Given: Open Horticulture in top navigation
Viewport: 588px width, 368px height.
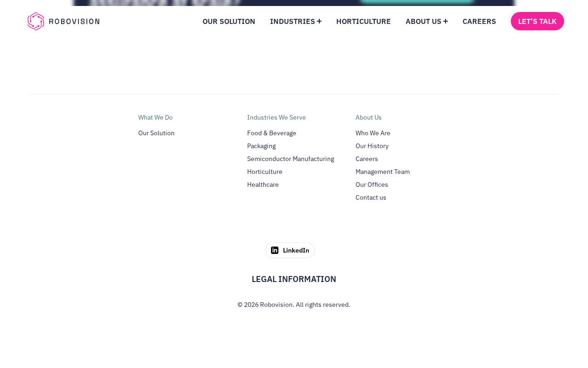Looking at the screenshot, I should coord(363,21).
